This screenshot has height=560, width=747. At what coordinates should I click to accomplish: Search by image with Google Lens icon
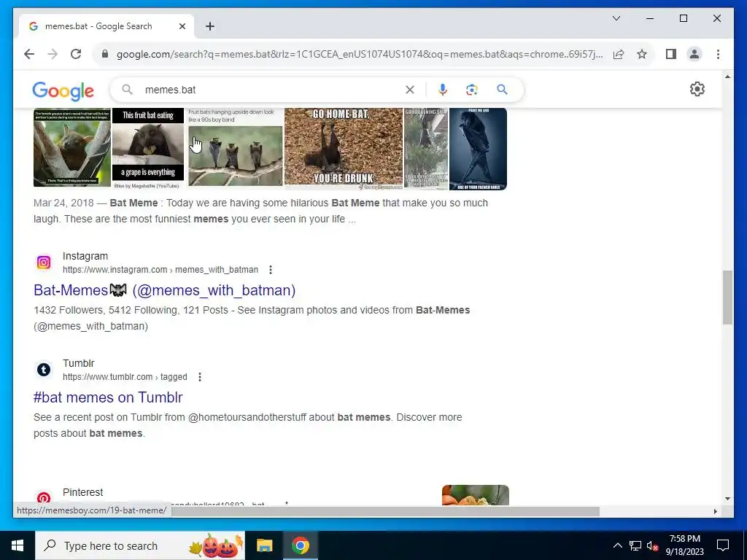[x=472, y=90]
